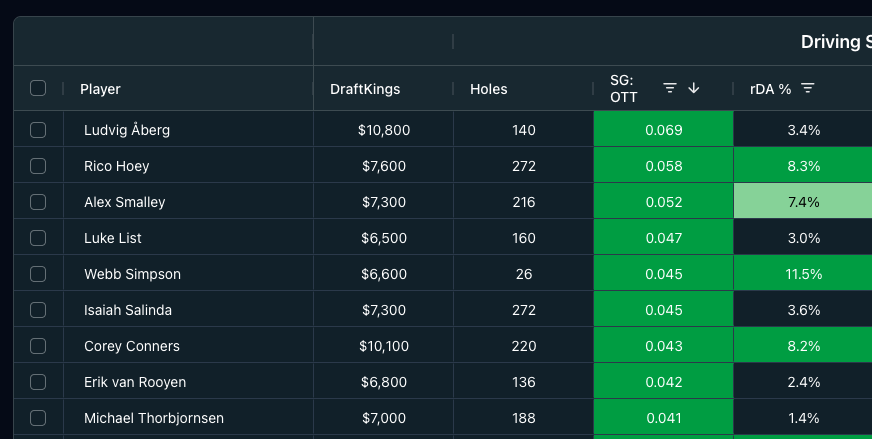Open the SG: OTT column filter icon

point(670,88)
